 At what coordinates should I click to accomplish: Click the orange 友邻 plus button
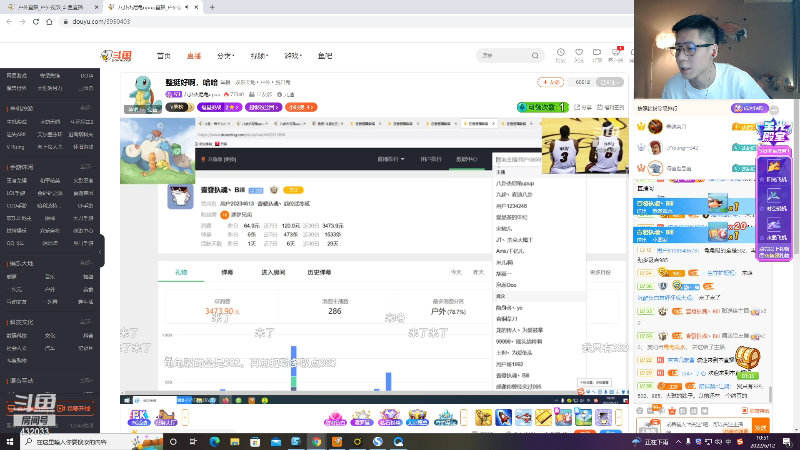click(x=550, y=82)
